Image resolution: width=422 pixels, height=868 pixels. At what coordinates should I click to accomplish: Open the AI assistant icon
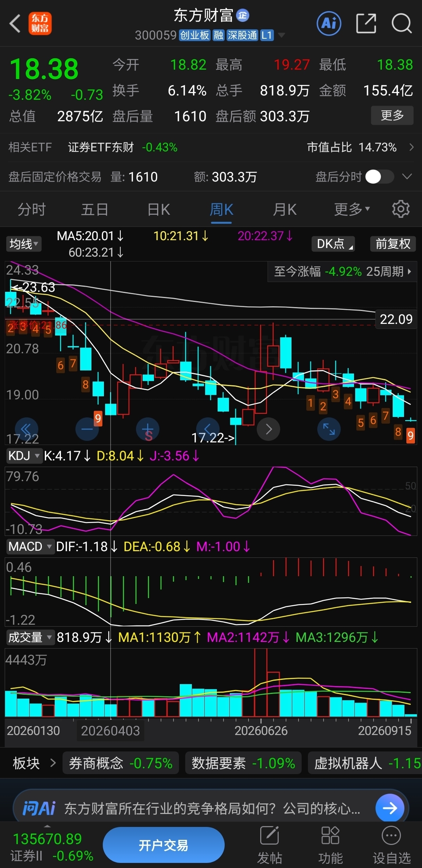[x=329, y=23]
